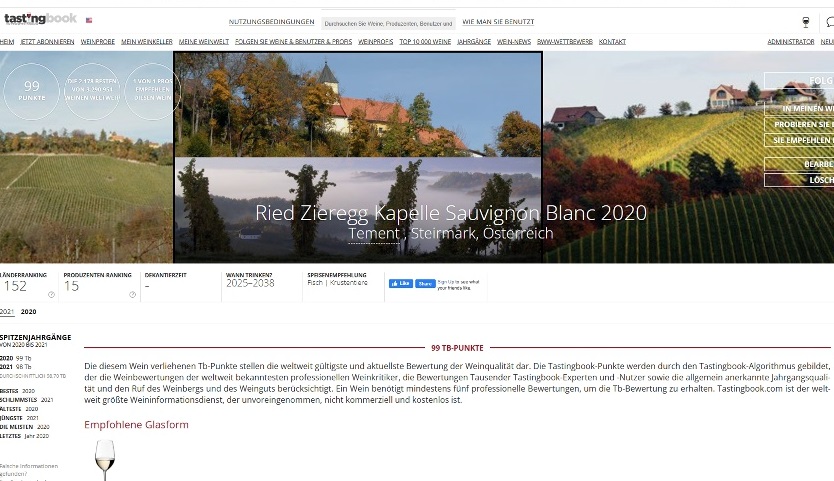
Task: Open the Jahrgänge menu item
Action: point(474,42)
